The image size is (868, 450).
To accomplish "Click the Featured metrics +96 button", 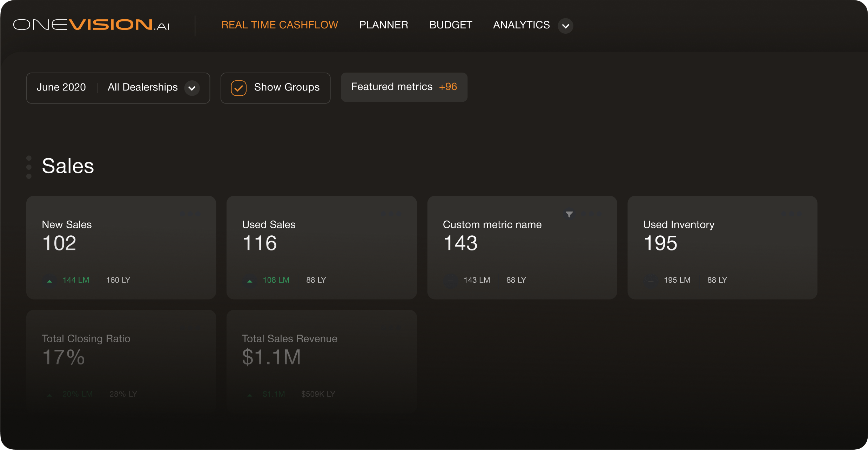I will pyautogui.click(x=403, y=87).
